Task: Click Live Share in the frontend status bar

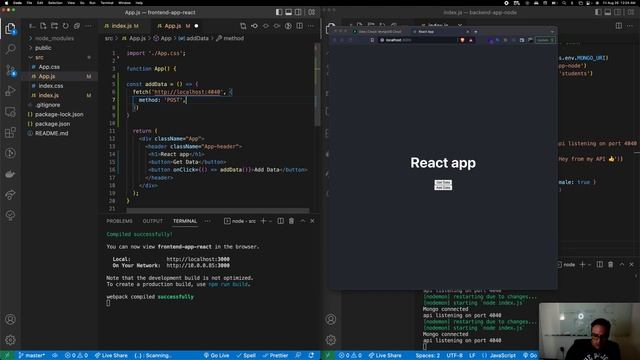Action: pyautogui.click(x=111, y=356)
